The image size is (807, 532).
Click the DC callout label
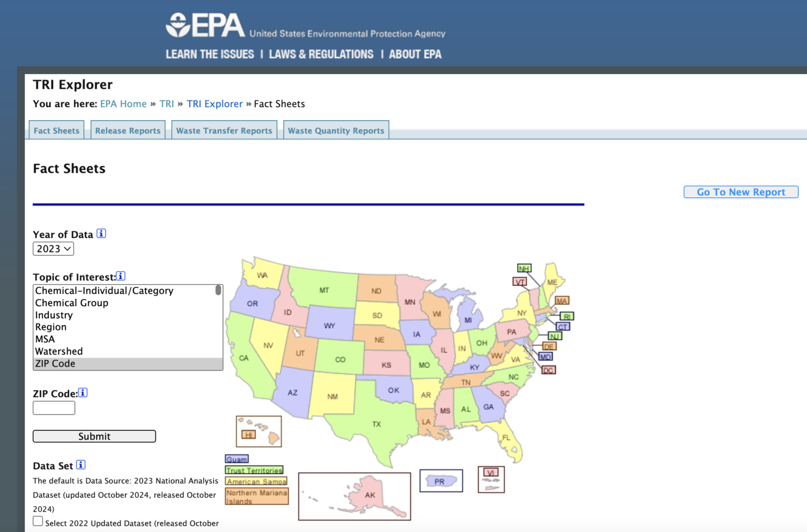[x=549, y=370]
